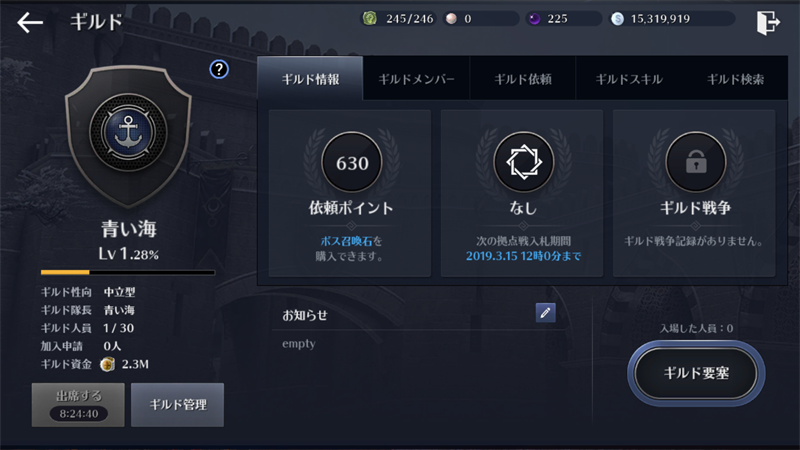Open the ギルド依頼 tab
Viewport: 800px width, 450px height.
point(523,79)
